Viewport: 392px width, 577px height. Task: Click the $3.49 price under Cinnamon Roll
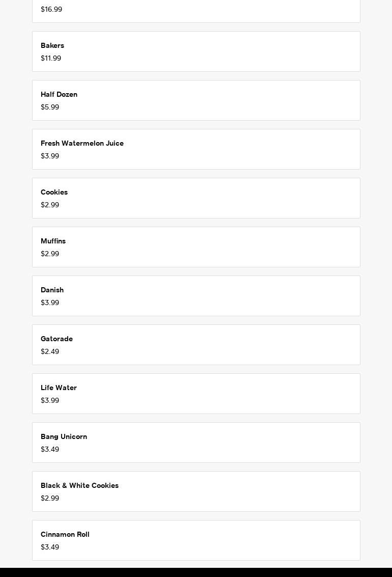(x=50, y=547)
